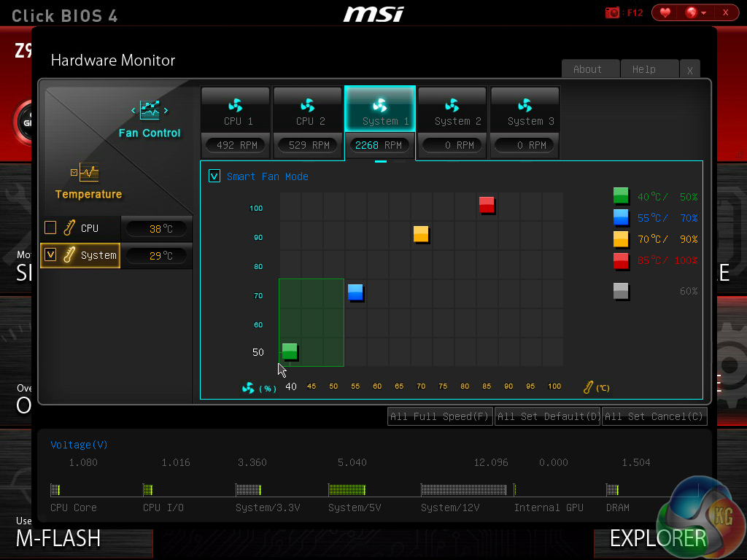Screen dimensions: 747x560
Task: Select the System 1 fan tab
Action: pyautogui.click(x=380, y=109)
